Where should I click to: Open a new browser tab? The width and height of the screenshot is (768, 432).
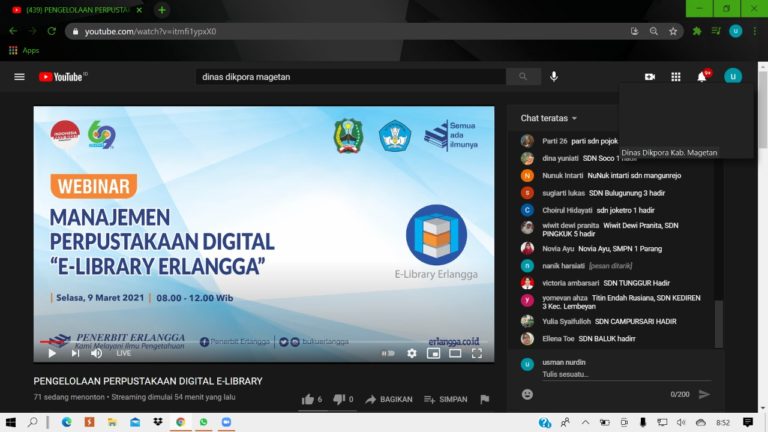pyautogui.click(x=162, y=10)
